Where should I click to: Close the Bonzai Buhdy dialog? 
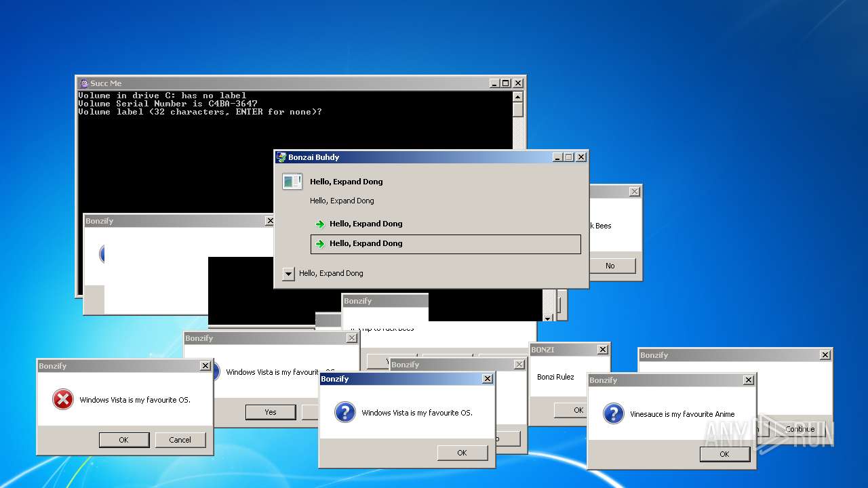[x=580, y=157]
